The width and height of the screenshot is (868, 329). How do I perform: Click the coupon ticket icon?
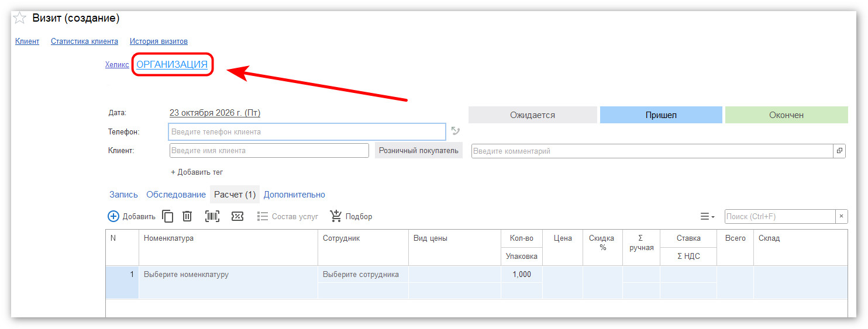pyautogui.click(x=237, y=216)
